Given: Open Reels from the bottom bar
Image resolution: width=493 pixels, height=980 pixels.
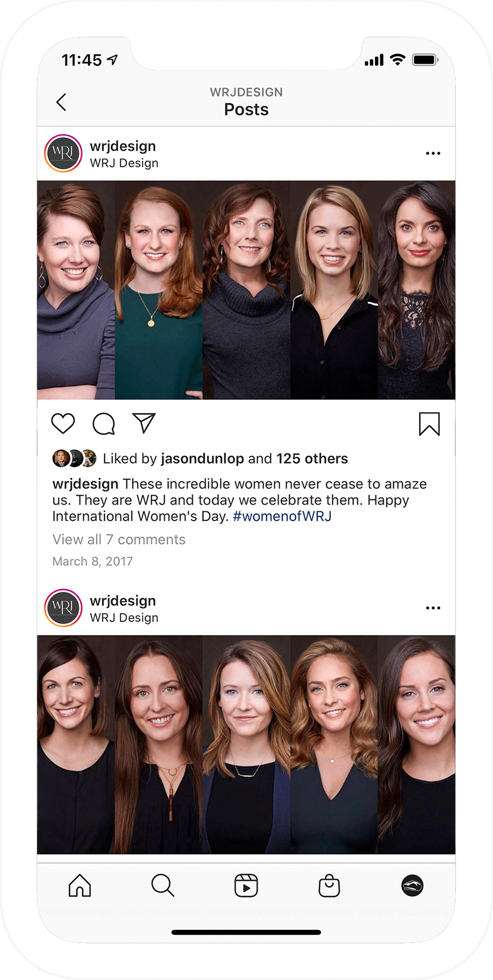Looking at the screenshot, I should [246, 886].
